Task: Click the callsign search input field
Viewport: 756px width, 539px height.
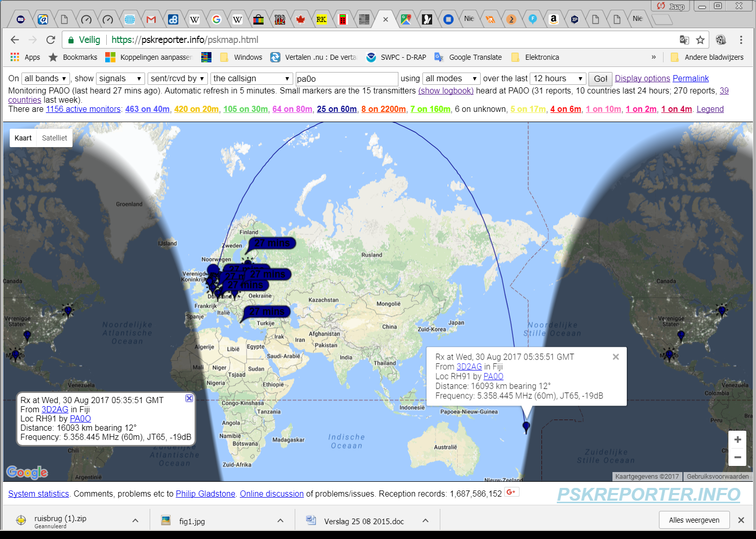Action: coord(346,78)
